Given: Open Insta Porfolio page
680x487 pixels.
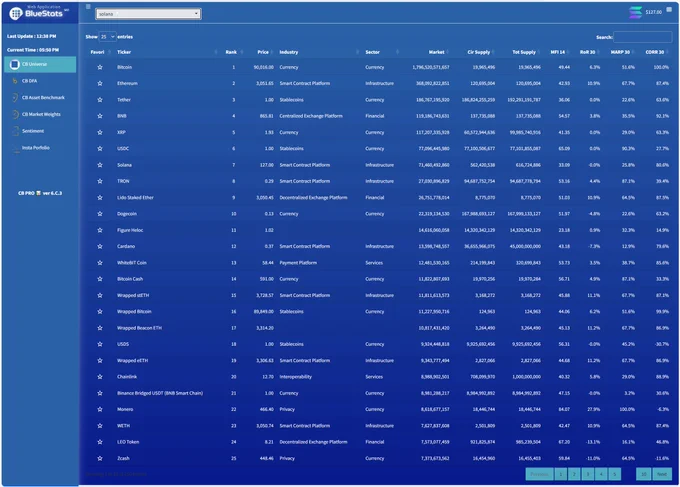Looking at the screenshot, I should 36,148.
